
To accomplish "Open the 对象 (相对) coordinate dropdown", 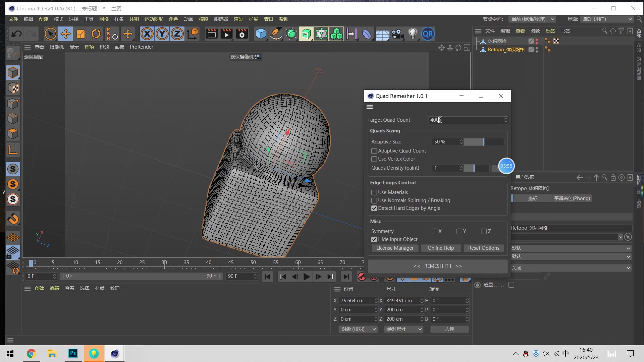I will [x=358, y=329].
